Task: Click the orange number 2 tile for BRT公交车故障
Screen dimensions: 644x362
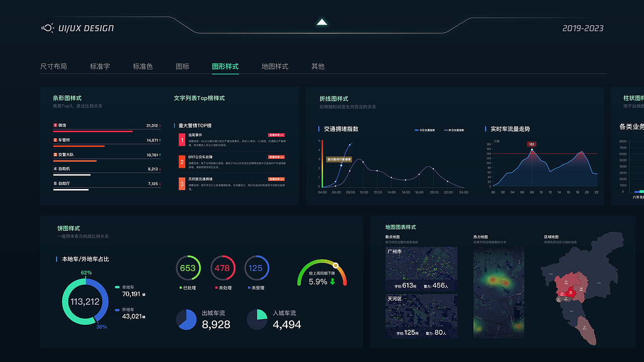Action: click(x=182, y=162)
